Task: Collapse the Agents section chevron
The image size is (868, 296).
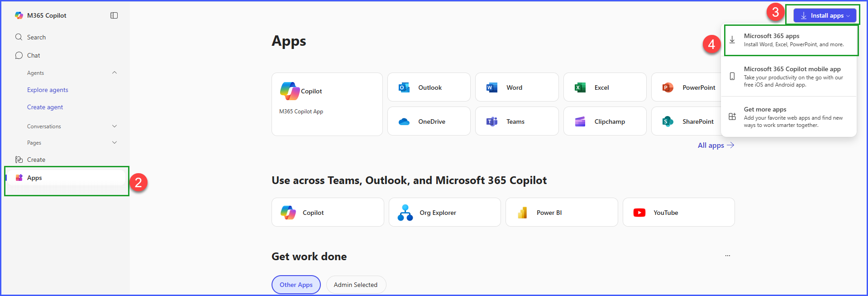Action: point(114,73)
